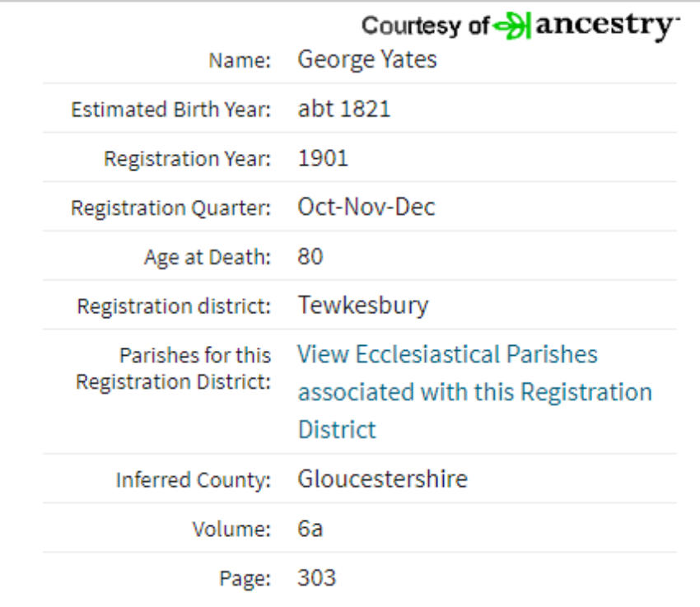The width and height of the screenshot is (700, 607).
Task: Click the Age at Death value 80
Action: coord(310,257)
